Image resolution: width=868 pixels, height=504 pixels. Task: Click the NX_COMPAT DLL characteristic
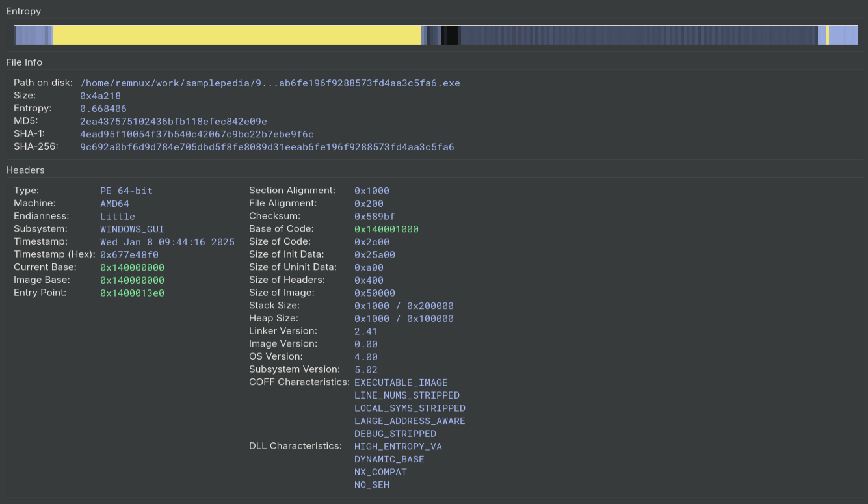tap(380, 472)
